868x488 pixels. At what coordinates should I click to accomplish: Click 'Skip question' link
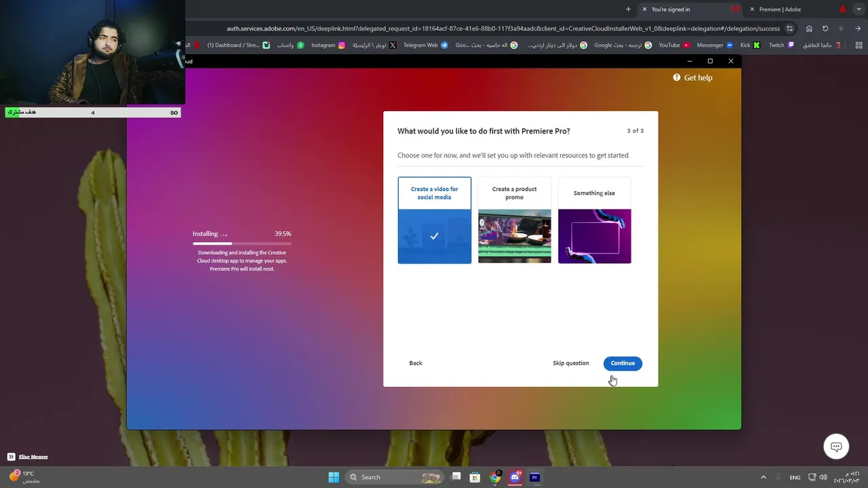pyautogui.click(x=571, y=363)
